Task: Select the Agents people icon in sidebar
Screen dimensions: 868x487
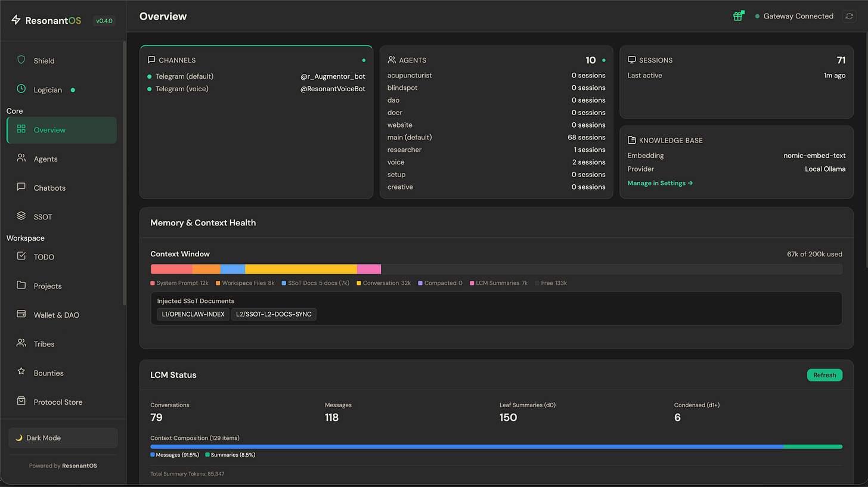Action: 21,159
